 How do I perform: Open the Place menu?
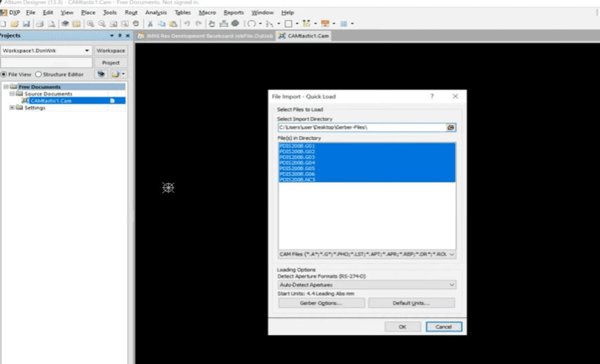tap(88, 13)
